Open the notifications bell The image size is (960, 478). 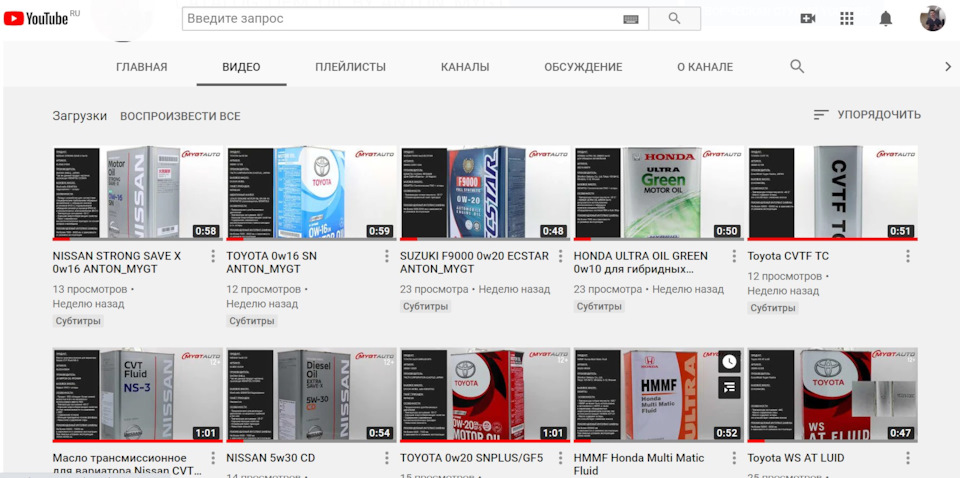point(885,19)
